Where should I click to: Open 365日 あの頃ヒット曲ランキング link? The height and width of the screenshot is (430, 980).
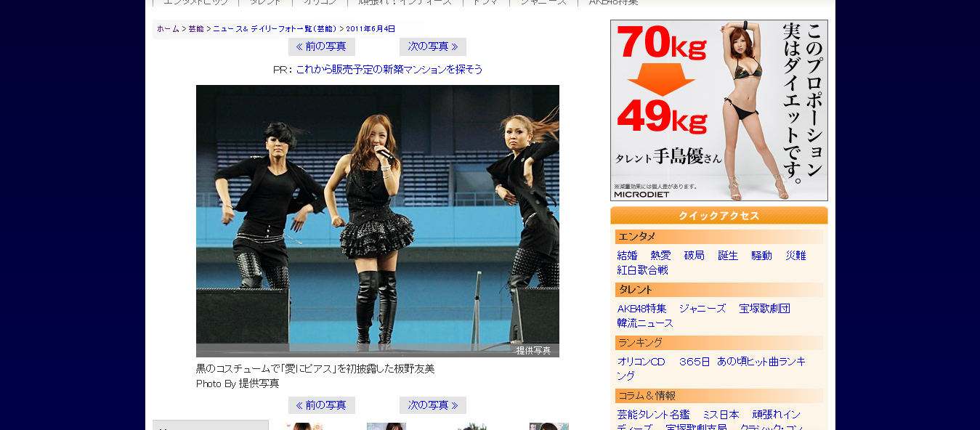pos(711,369)
